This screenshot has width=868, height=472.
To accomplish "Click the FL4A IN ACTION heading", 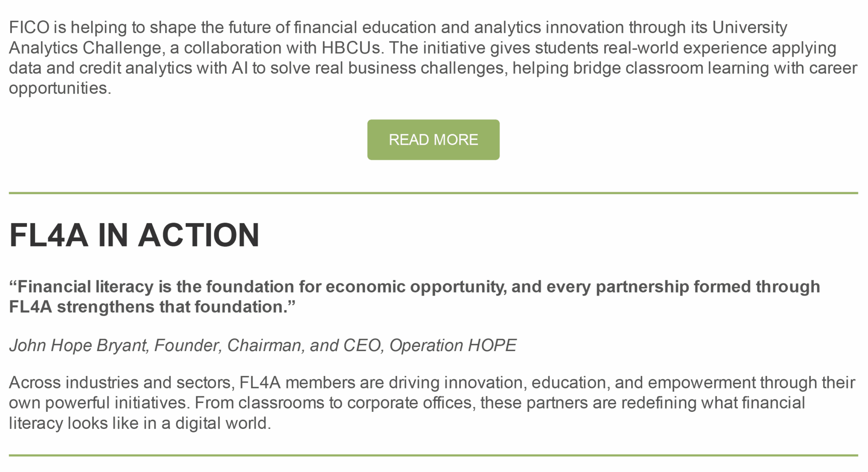I will click(x=134, y=235).
